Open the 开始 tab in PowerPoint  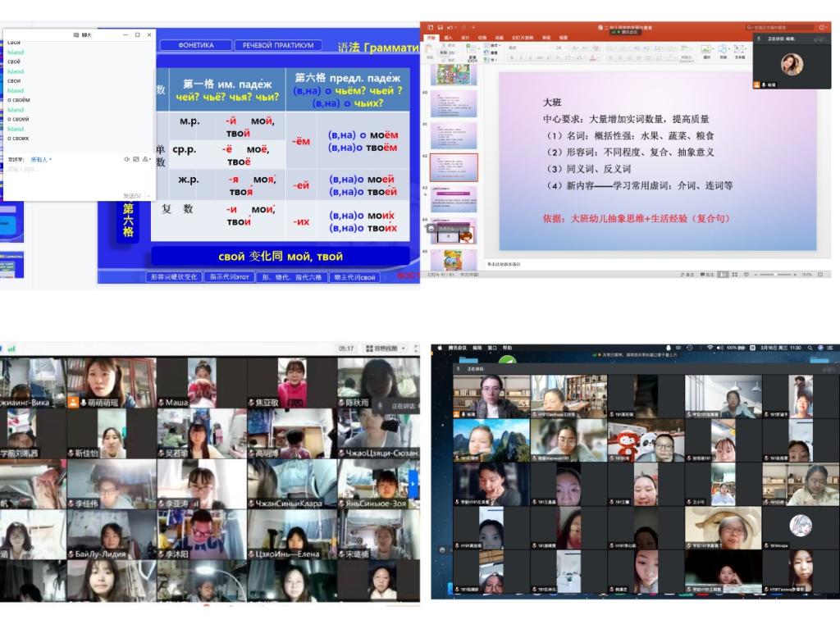coord(431,38)
